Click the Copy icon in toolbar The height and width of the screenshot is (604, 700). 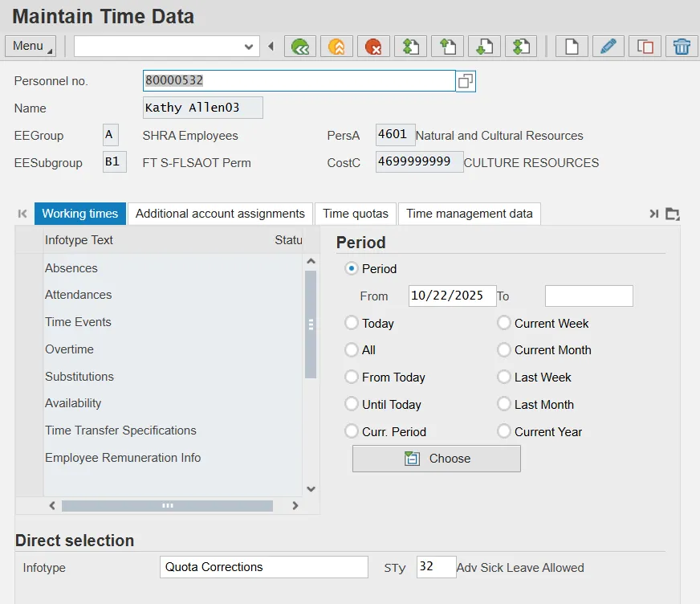click(x=645, y=47)
